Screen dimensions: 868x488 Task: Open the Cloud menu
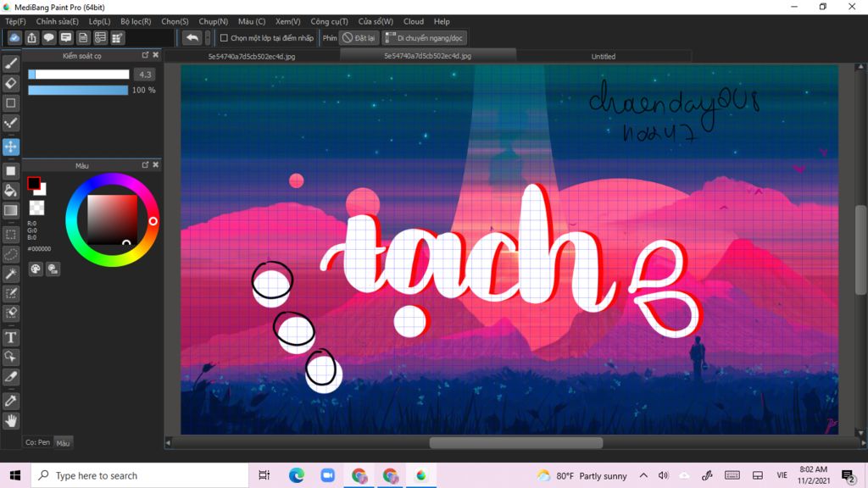click(414, 21)
